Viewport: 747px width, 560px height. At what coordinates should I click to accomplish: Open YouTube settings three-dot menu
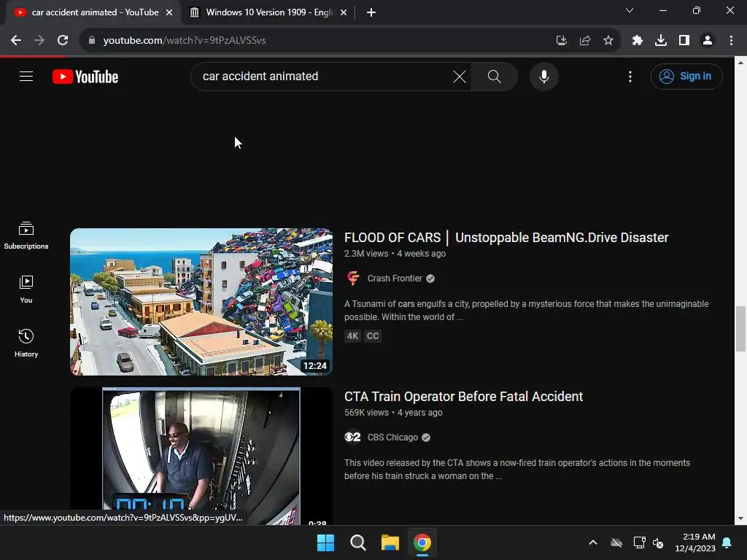(x=630, y=76)
